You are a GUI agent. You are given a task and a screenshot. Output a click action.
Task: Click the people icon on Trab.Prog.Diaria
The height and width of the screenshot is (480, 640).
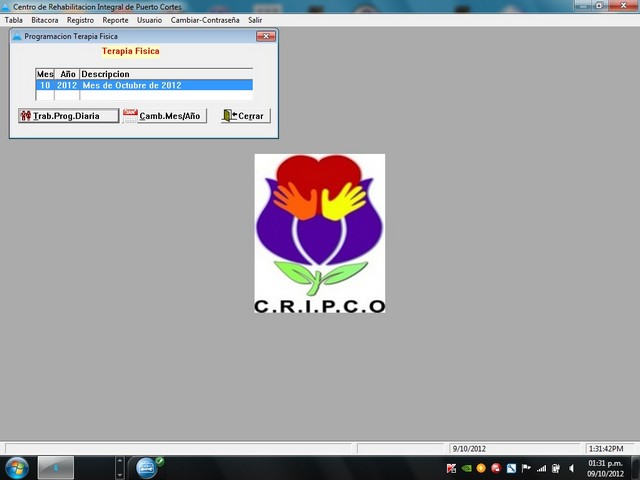pyautogui.click(x=26, y=116)
